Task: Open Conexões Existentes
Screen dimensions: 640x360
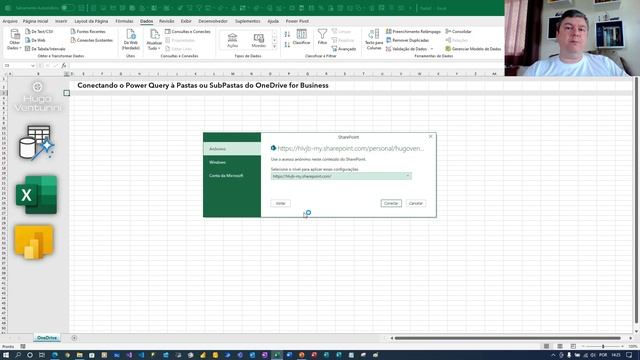Action: 91,40
